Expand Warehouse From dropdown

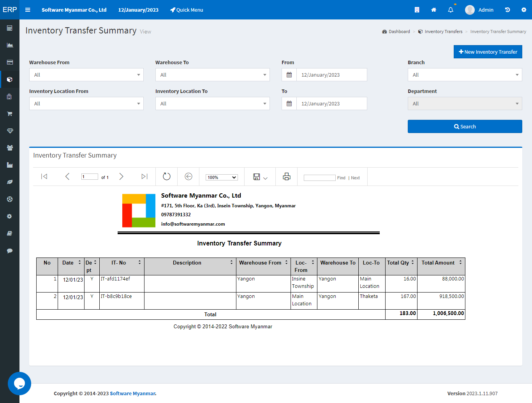click(x=86, y=75)
